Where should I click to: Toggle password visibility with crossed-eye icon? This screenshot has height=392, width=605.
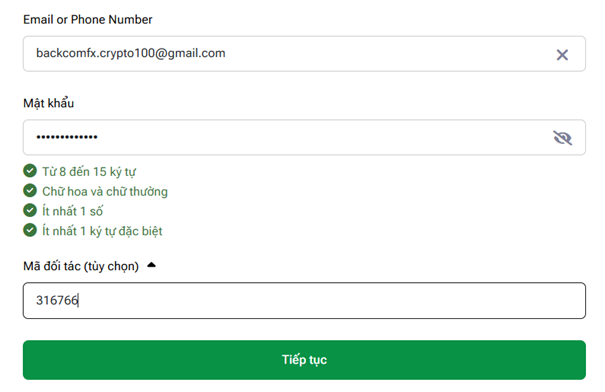tap(562, 138)
